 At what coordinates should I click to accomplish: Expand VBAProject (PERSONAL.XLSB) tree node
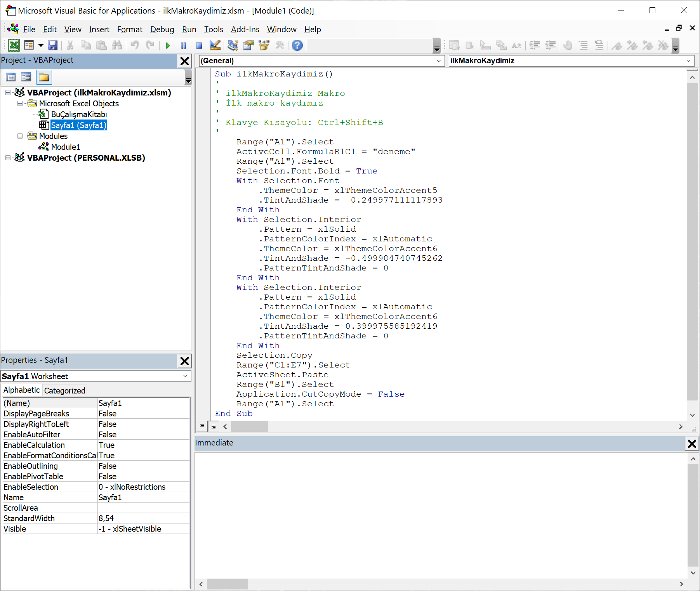[x=8, y=158]
